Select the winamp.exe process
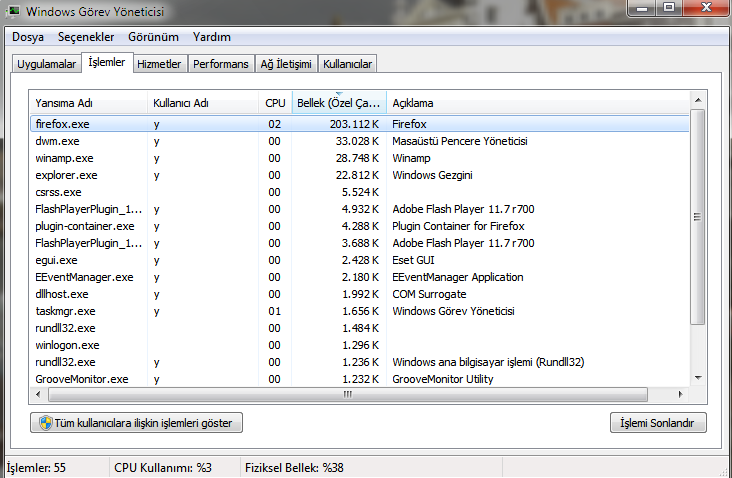This screenshot has height=478, width=732. 64,158
